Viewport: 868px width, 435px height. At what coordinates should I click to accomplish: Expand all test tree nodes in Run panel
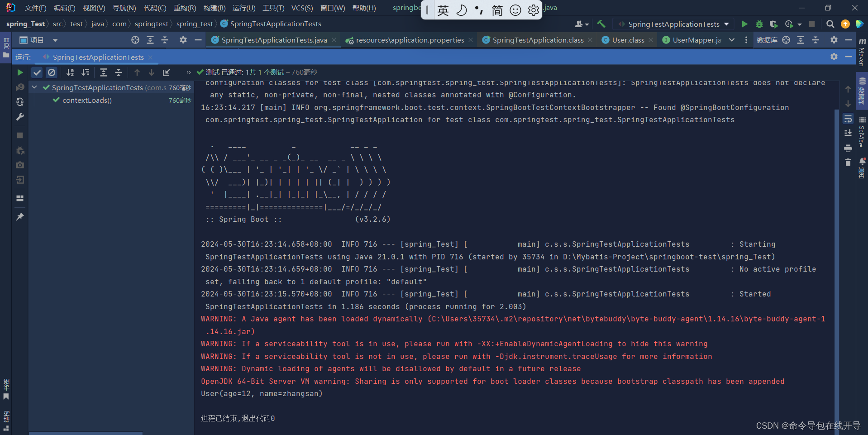[x=104, y=72]
